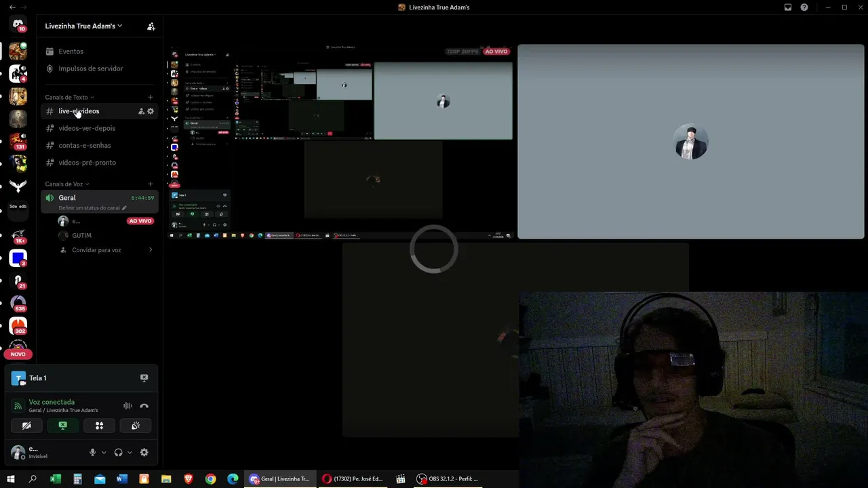Create a channel in Canais de Texto
The height and width of the screenshot is (488, 868).
tap(151, 97)
